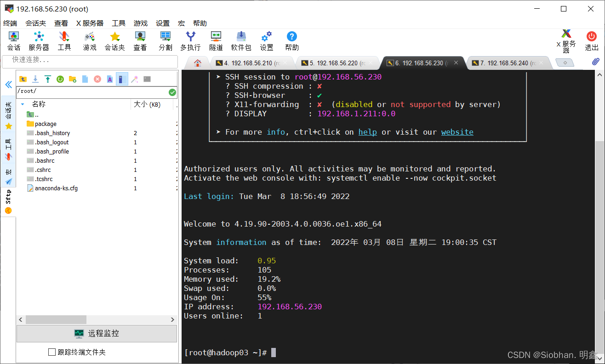605x364 pixels.
Task: Toggle the text editor icon in SFTP toolbar
Action: click(109, 79)
